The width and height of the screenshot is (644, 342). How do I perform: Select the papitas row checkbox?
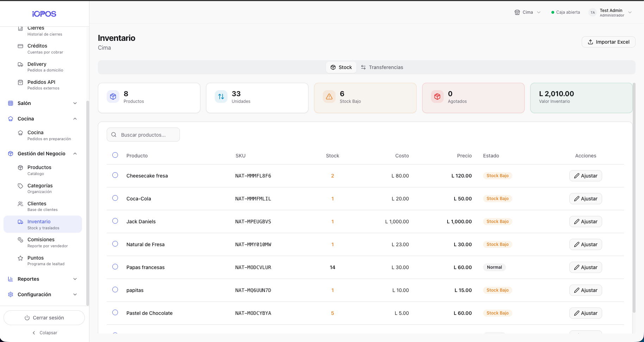tap(115, 290)
